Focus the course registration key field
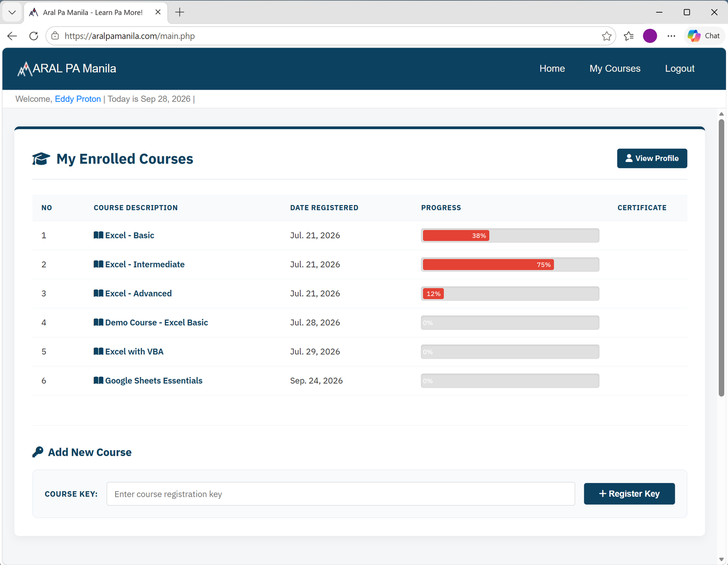The width and height of the screenshot is (728, 565). [341, 494]
